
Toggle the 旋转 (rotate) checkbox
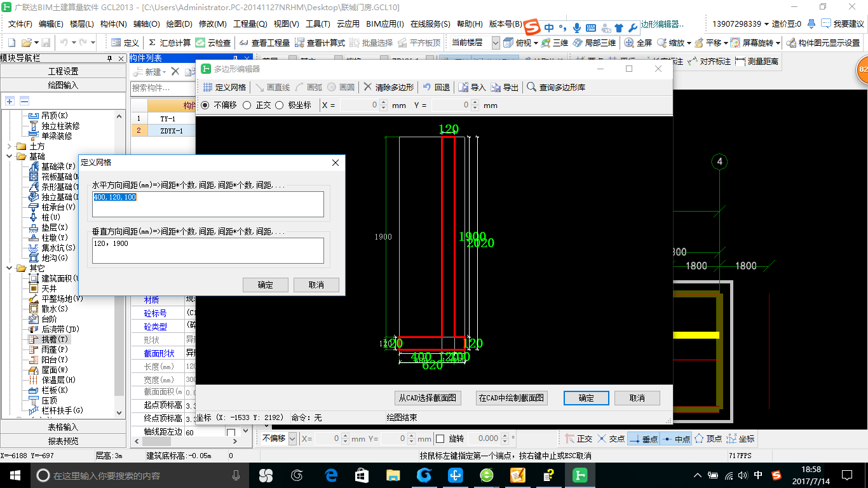[x=440, y=438]
